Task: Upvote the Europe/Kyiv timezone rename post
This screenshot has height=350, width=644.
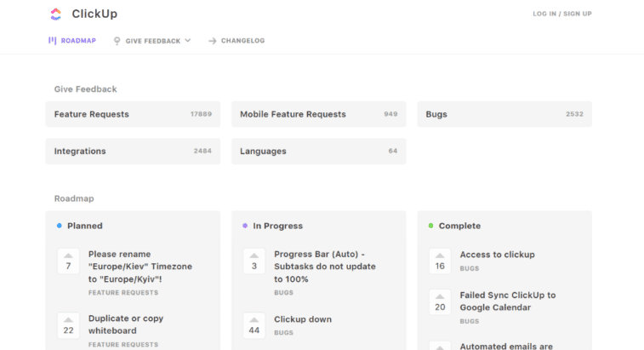Action: [x=68, y=261]
